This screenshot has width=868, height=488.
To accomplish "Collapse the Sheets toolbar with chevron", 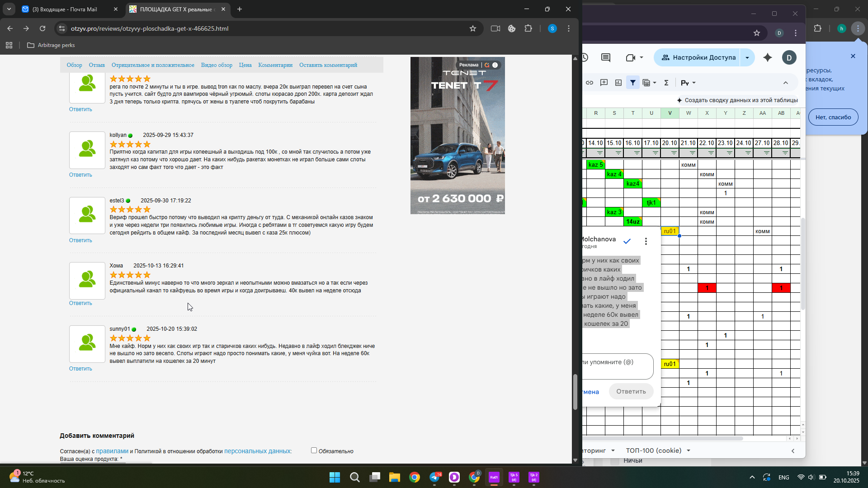I will [786, 83].
